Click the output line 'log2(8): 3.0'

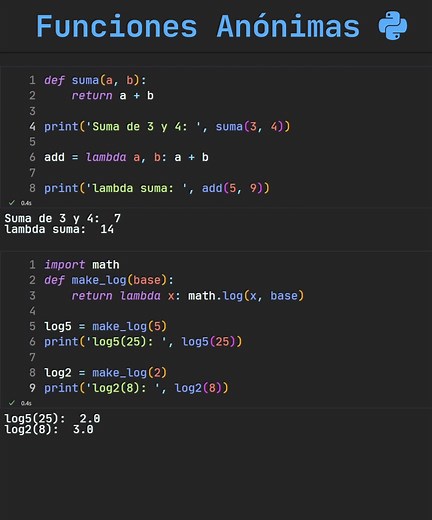49,429
